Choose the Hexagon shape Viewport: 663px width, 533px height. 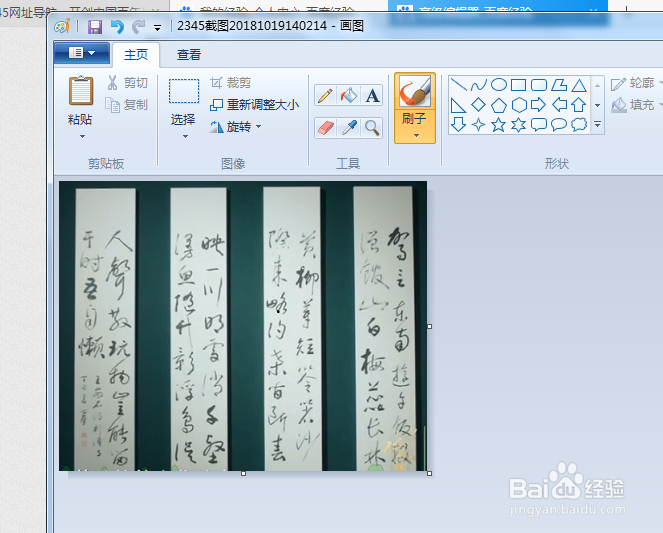[518, 105]
